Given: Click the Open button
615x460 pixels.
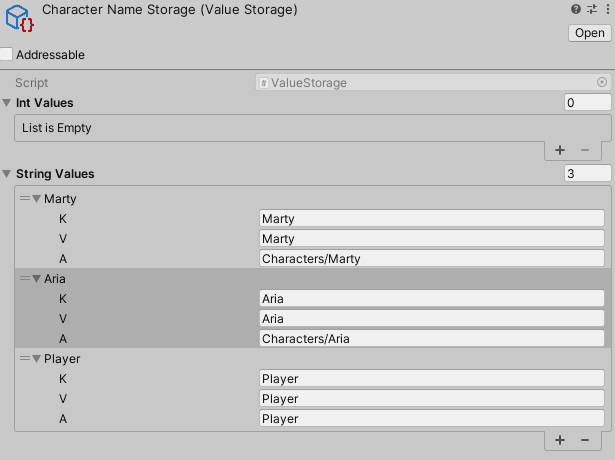Looking at the screenshot, I should pos(588,33).
